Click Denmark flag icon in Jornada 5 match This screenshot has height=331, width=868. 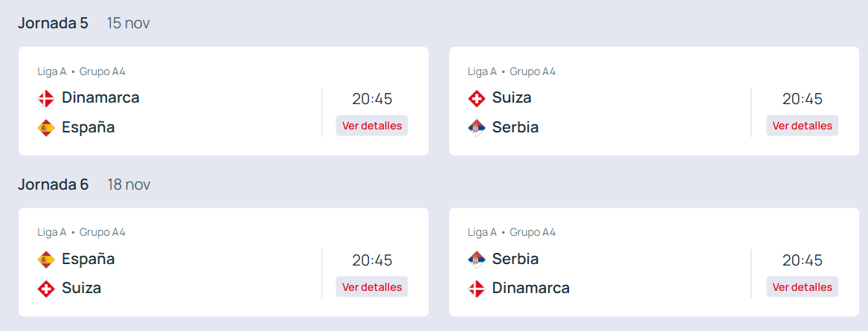click(x=46, y=98)
